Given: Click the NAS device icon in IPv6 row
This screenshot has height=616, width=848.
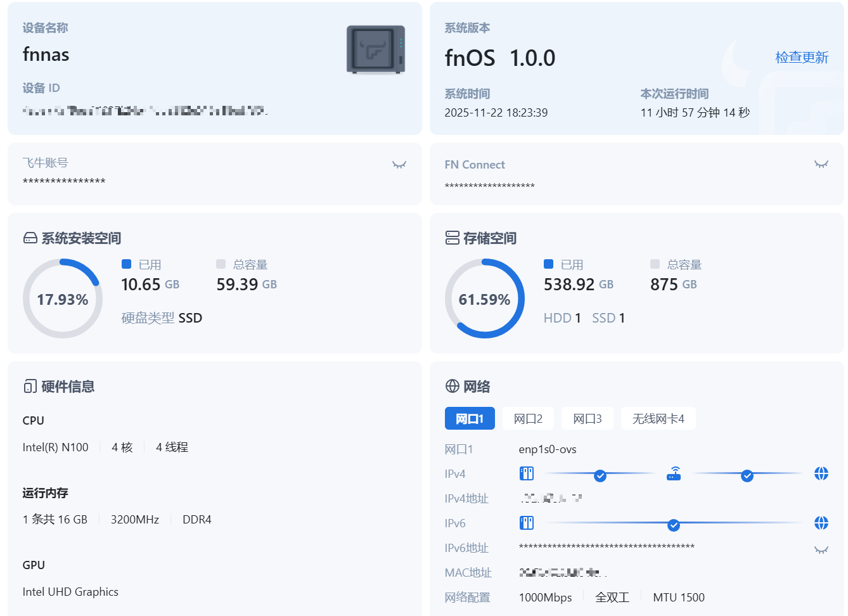Looking at the screenshot, I should coord(527,523).
